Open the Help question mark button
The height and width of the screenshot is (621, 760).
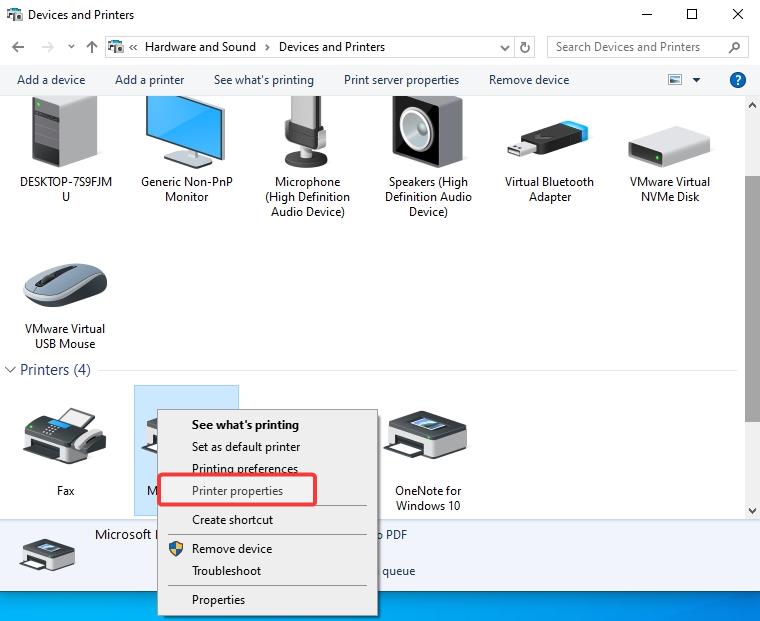coord(737,80)
